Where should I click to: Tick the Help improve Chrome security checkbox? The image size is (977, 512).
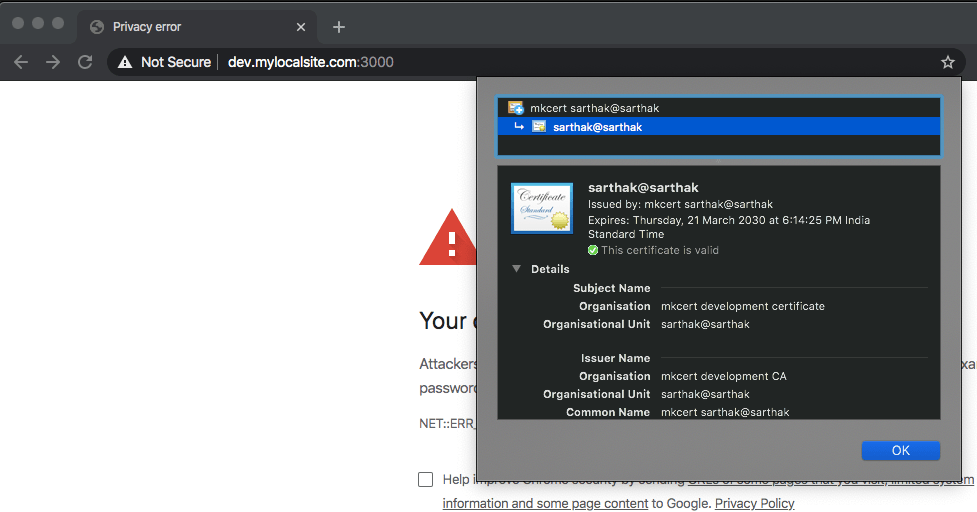coord(426,479)
